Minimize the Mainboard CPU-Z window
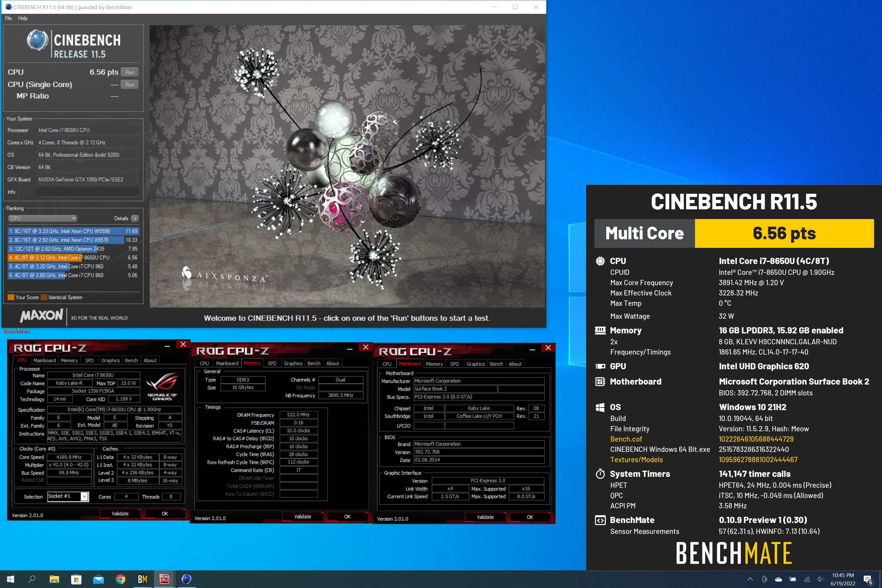This screenshot has height=588, width=882. pos(532,349)
